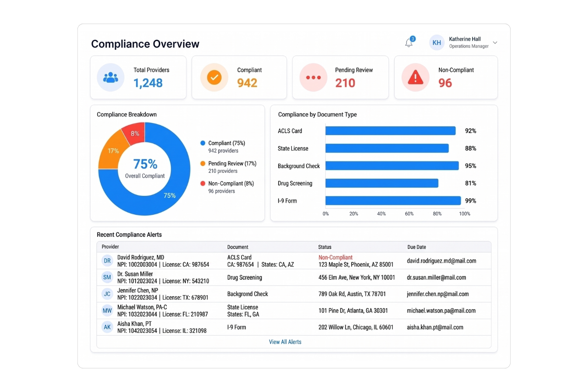Screen dimensions: 588x392
Task: Select the SM avatar for Susan Miller
Action: (107, 277)
